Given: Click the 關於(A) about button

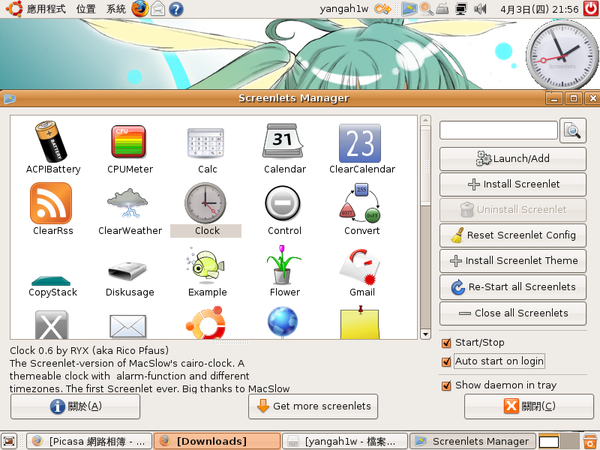Looking at the screenshot, I should 75,406.
